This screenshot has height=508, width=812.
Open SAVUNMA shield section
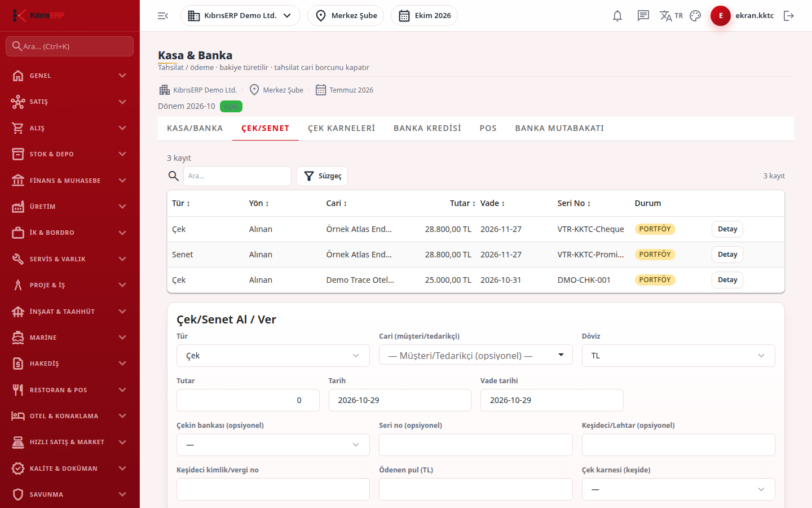[70, 494]
